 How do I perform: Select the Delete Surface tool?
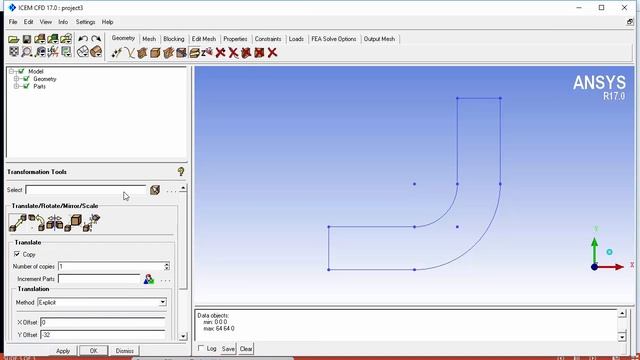(246, 53)
